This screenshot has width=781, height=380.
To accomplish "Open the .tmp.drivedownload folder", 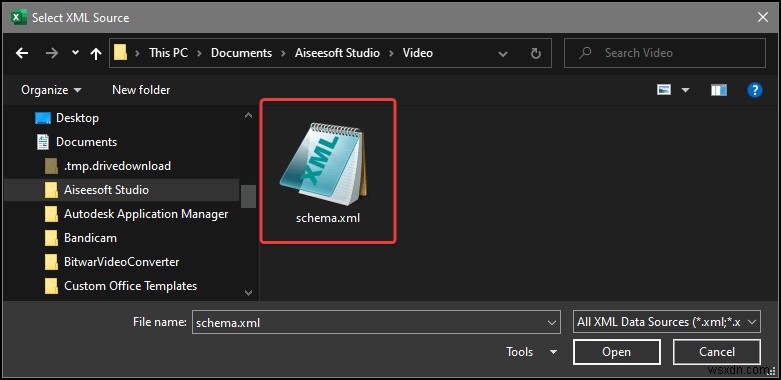I will (x=117, y=166).
